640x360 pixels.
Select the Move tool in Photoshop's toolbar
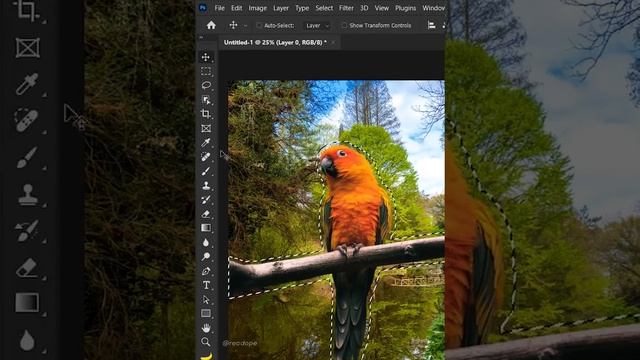[x=206, y=57]
